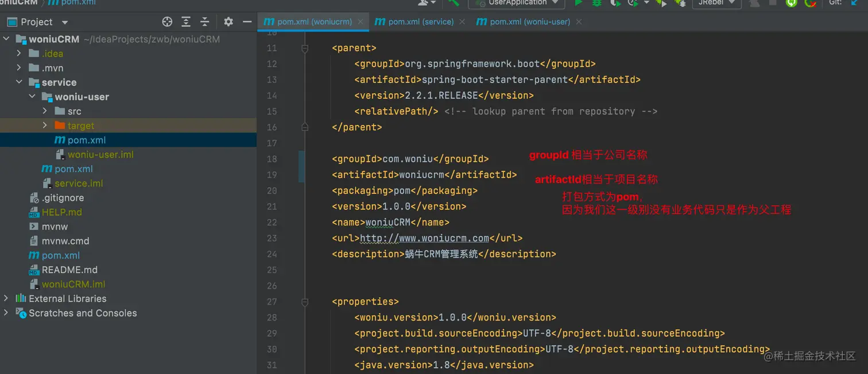Select README.md file
868x374 pixels.
click(69, 270)
